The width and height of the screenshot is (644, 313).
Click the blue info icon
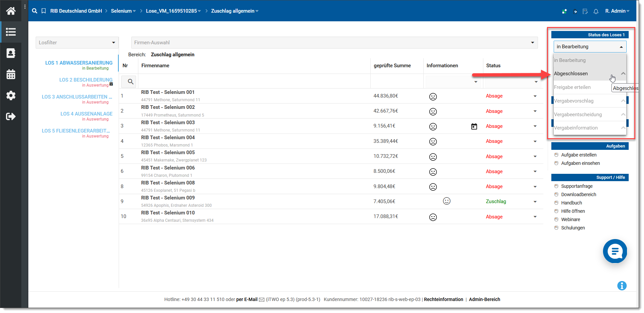pos(622,286)
